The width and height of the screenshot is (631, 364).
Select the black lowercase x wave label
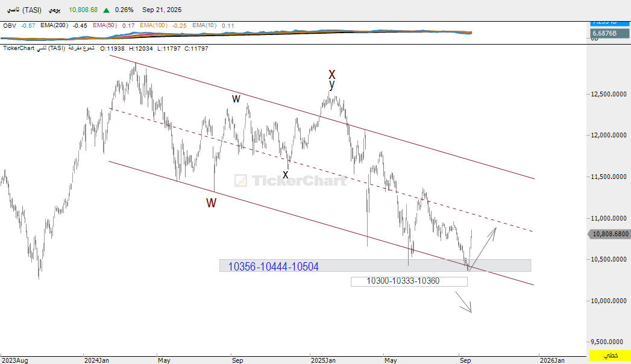[286, 175]
